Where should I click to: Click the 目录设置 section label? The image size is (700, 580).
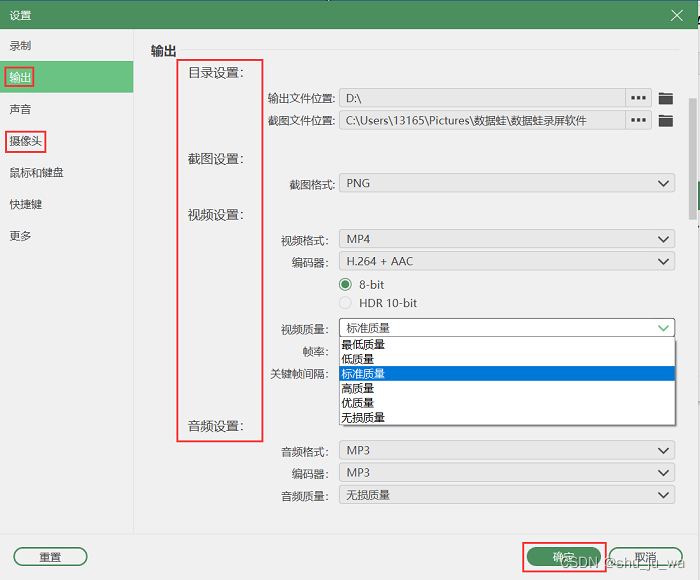[216, 73]
